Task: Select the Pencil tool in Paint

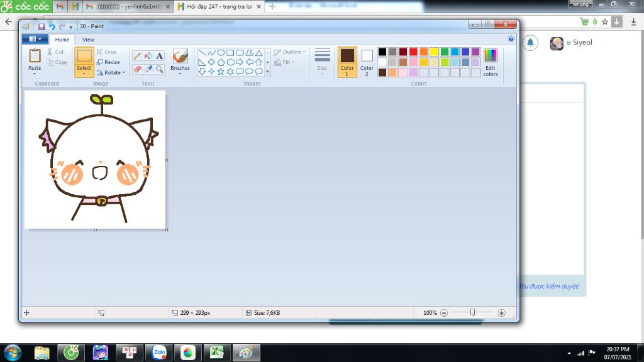Action: coord(137,56)
